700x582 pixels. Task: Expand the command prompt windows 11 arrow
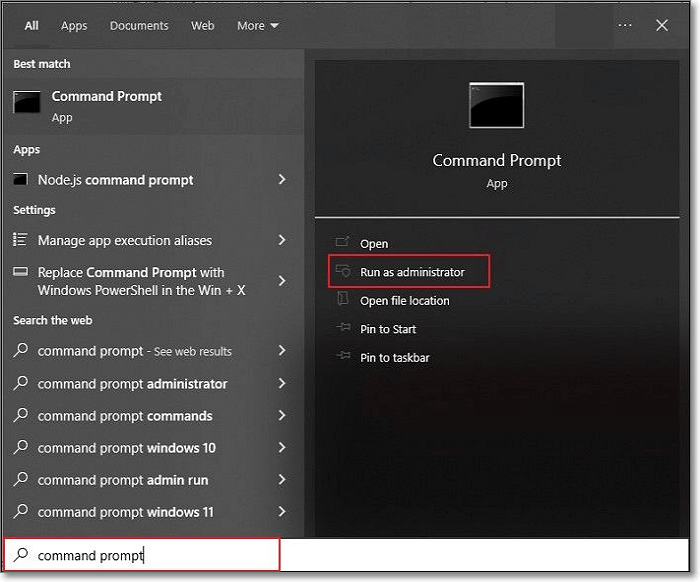pyautogui.click(x=282, y=512)
